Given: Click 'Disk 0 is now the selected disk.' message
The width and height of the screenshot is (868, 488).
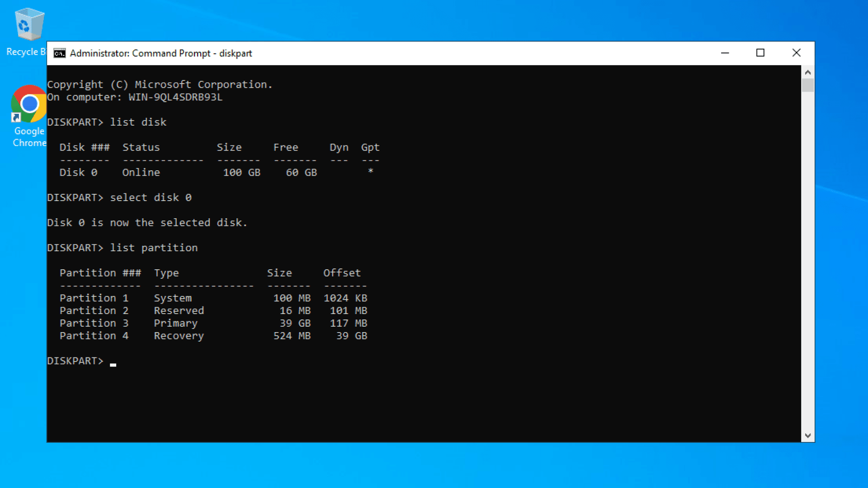Looking at the screenshot, I should click(x=147, y=222).
